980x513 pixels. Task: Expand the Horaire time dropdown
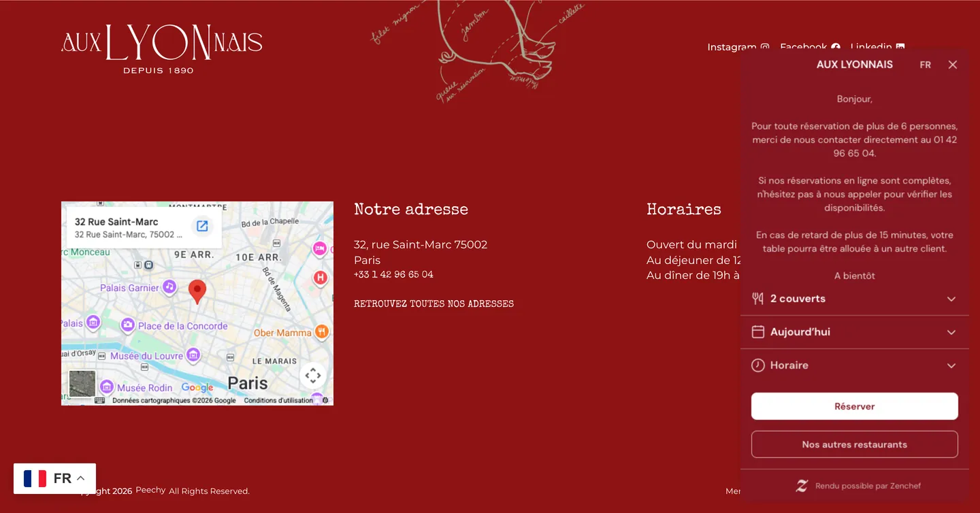coord(855,365)
